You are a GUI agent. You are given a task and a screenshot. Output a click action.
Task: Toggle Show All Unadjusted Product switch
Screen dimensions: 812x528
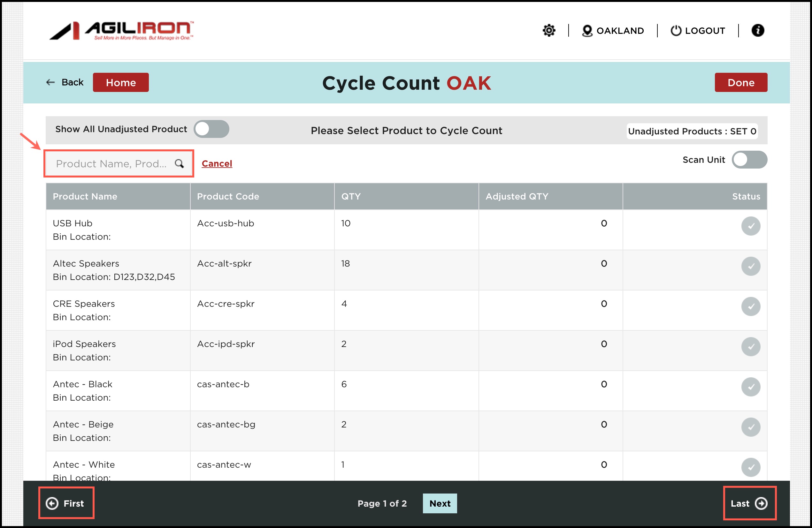pos(211,129)
